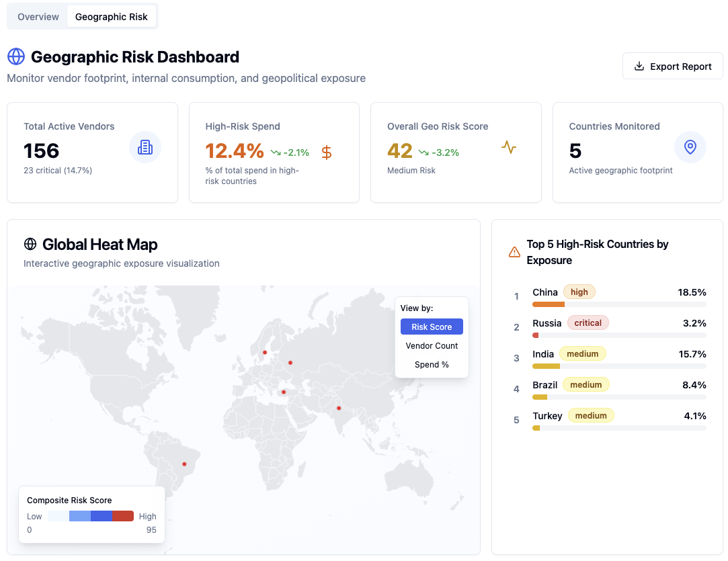728x561 pixels.
Task: Click the warning triangle beside Top 5 High-Risk Countries
Action: pyautogui.click(x=514, y=252)
